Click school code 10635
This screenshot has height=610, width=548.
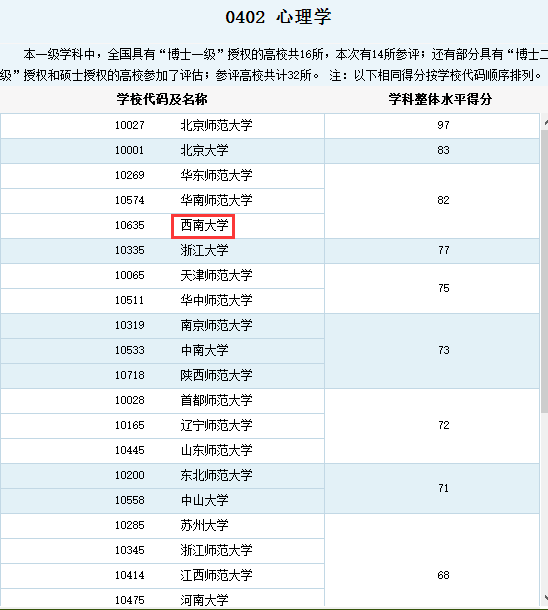click(x=130, y=225)
